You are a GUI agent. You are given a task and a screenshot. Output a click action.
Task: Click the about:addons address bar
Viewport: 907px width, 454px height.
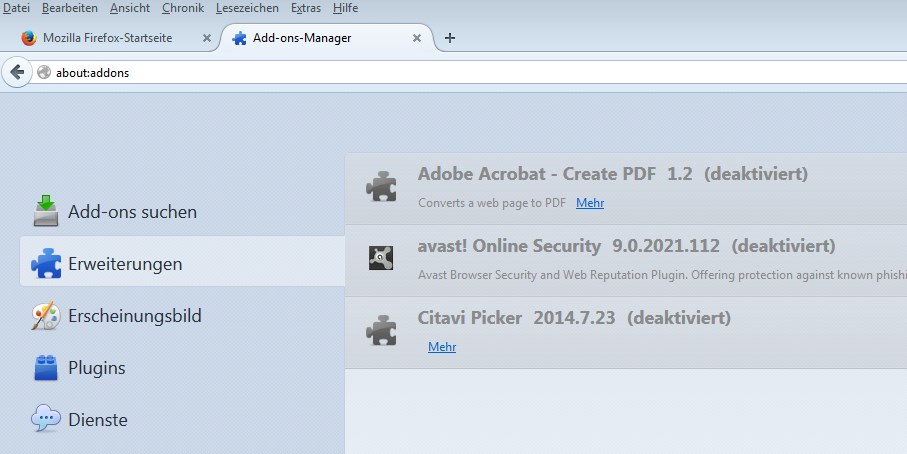pyautogui.click(x=400, y=72)
